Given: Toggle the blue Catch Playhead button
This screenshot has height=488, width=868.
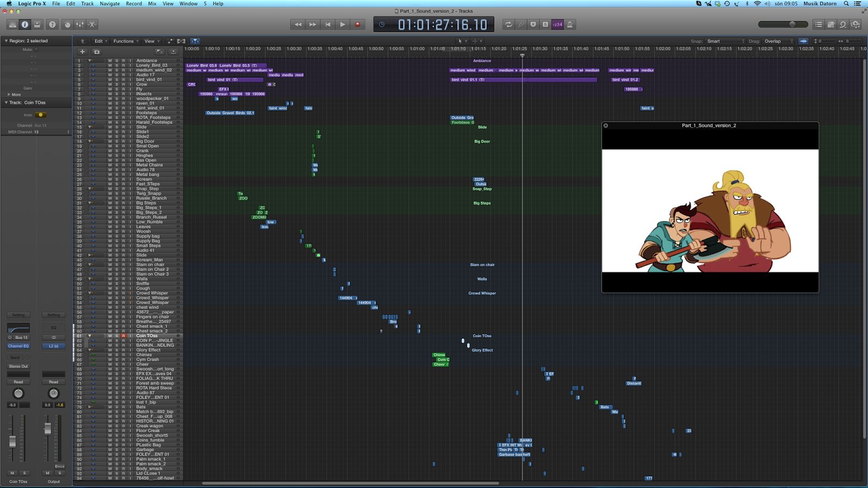Looking at the screenshot, I should tap(195, 41).
